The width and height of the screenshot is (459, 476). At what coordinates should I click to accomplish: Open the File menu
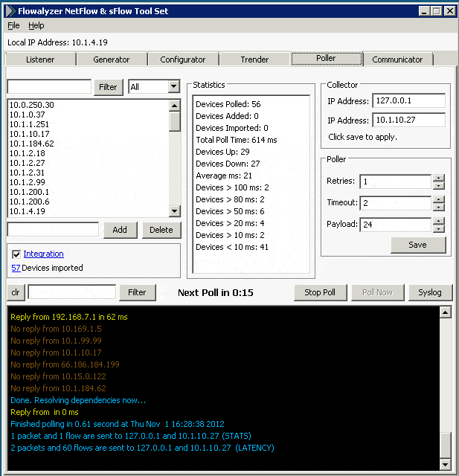[13, 25]
